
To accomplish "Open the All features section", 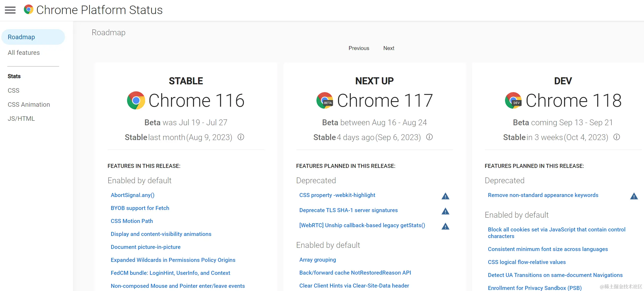I will [24, 52].
